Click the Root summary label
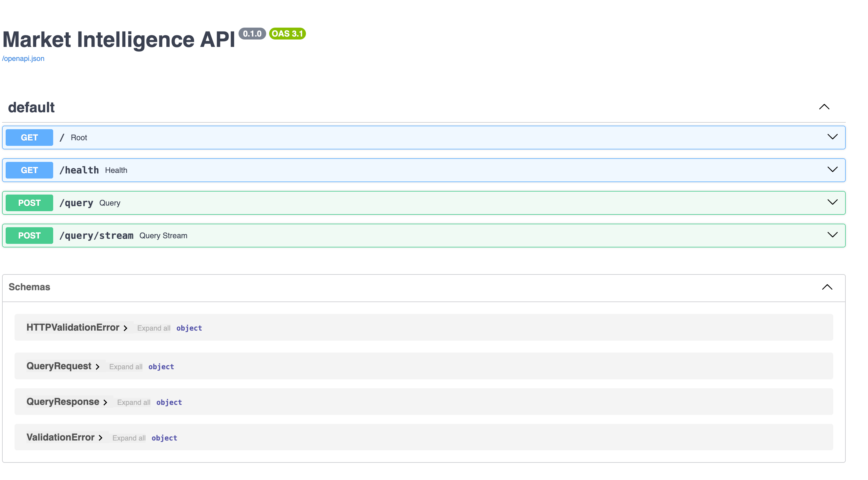Viewport: 868px width, 480px height. (x=79, y=138)
